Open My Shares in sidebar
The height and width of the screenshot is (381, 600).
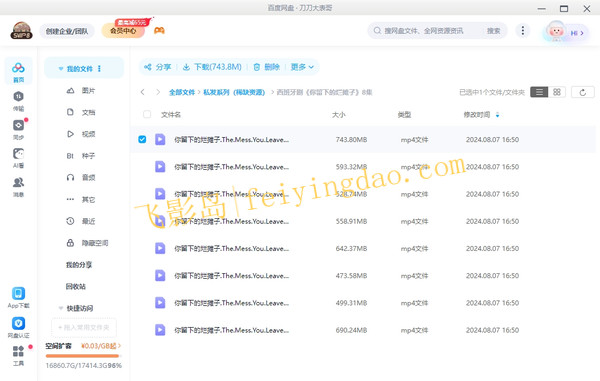pos(79,265)
